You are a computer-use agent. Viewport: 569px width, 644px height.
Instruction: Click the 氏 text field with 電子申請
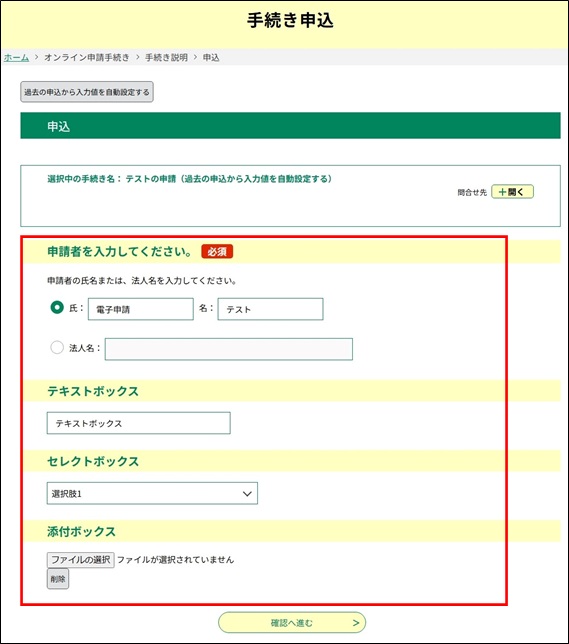[x=141, y=309]
